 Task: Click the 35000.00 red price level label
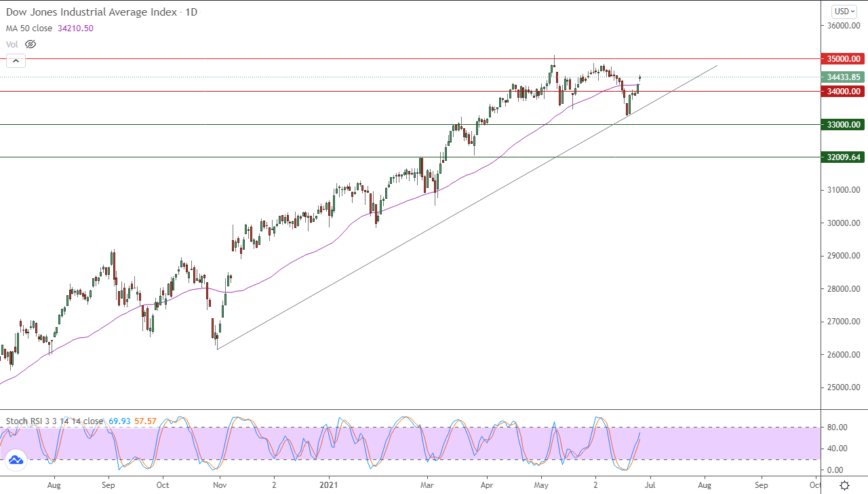(842, 59)
